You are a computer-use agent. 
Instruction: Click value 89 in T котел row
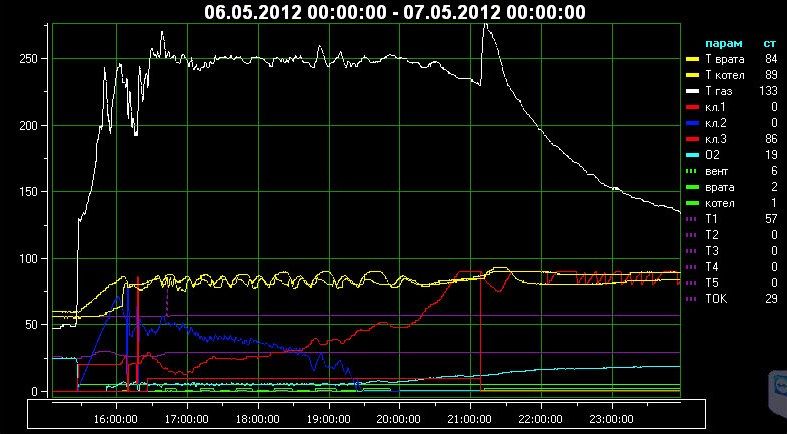tap(771, 75)
